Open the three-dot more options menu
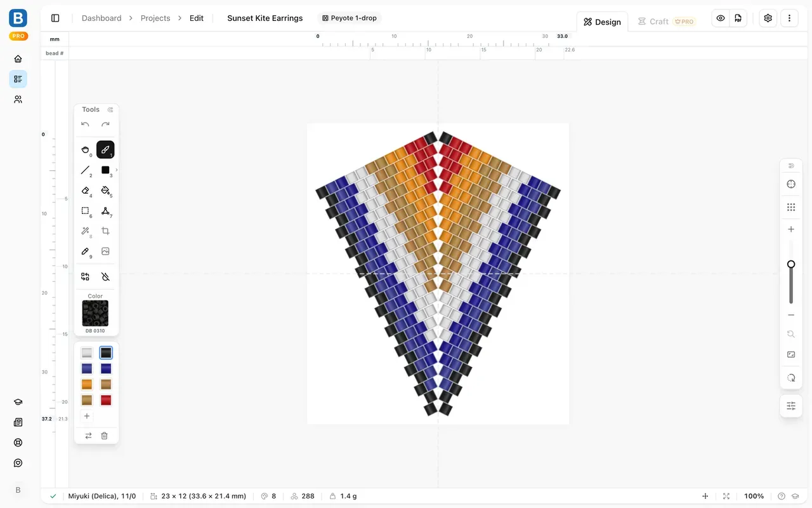The image size is (812, 508). 789,18
